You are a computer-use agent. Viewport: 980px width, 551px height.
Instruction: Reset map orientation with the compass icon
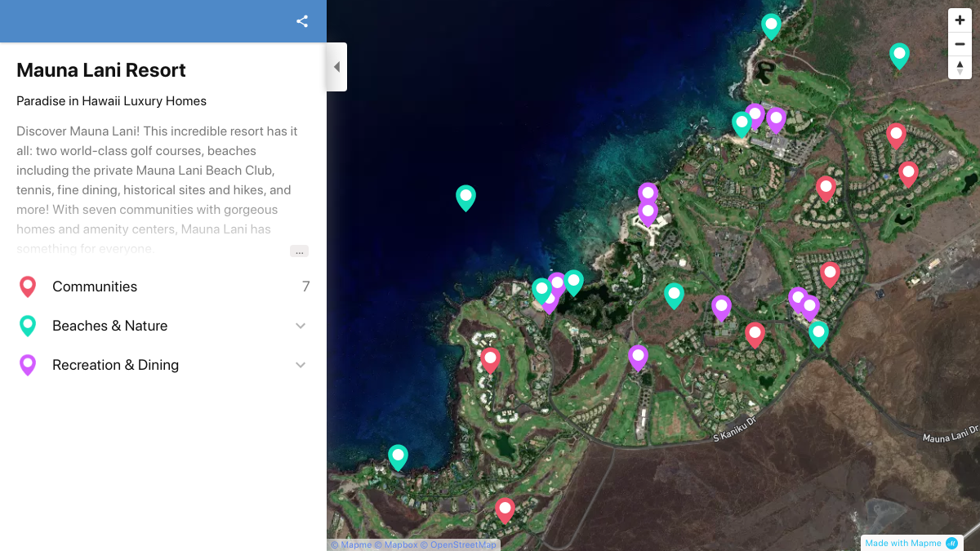pyautogui.click(x=960, y=68)
